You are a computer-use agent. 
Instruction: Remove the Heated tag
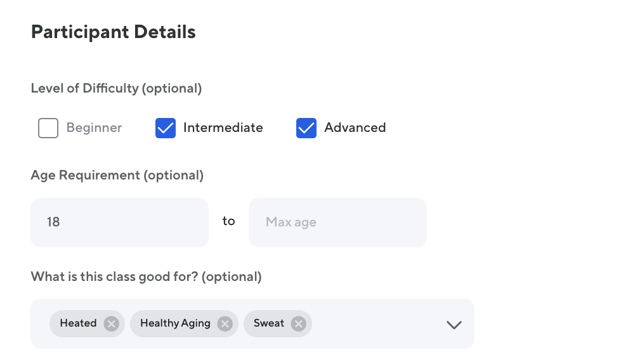pos(111,324)
